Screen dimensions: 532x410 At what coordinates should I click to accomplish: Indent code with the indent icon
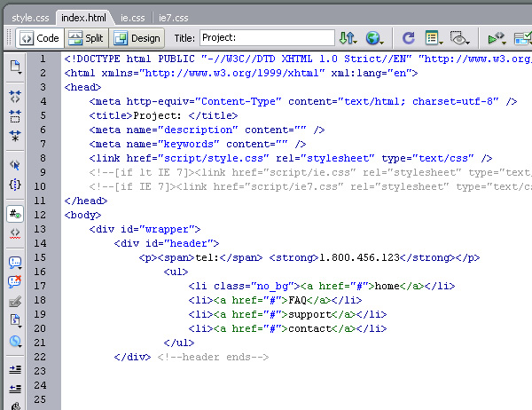[x=15, y=369]
